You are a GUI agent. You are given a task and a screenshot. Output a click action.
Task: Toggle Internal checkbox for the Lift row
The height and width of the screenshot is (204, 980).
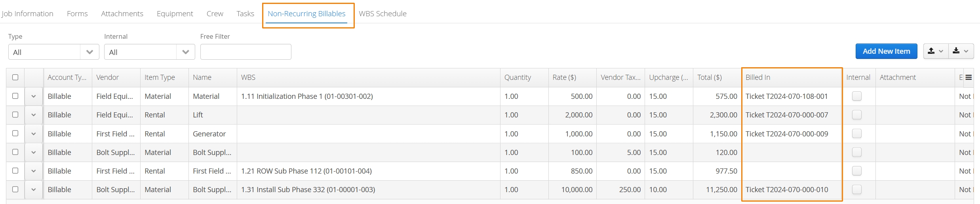[857, 115]
